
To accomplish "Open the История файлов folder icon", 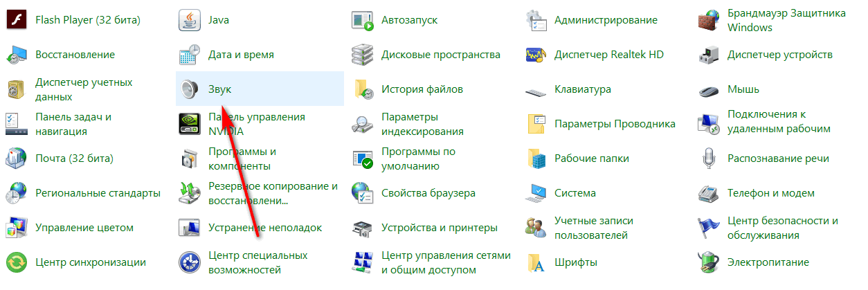I will 362,89.
